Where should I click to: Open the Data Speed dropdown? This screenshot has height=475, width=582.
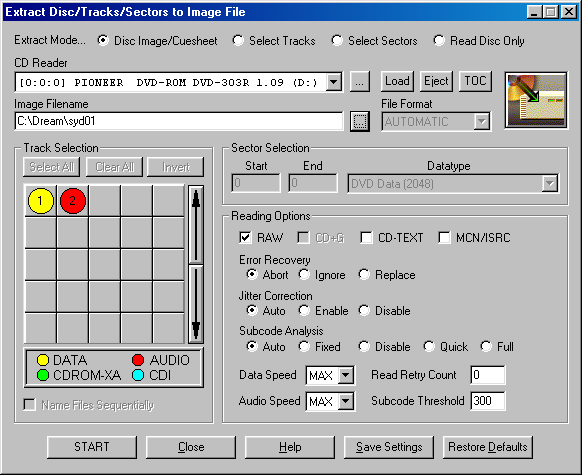346,375
